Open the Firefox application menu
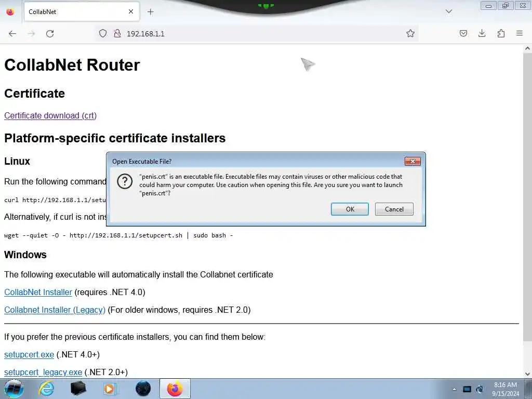Screen dimensions: 532x399 [520, 33]
